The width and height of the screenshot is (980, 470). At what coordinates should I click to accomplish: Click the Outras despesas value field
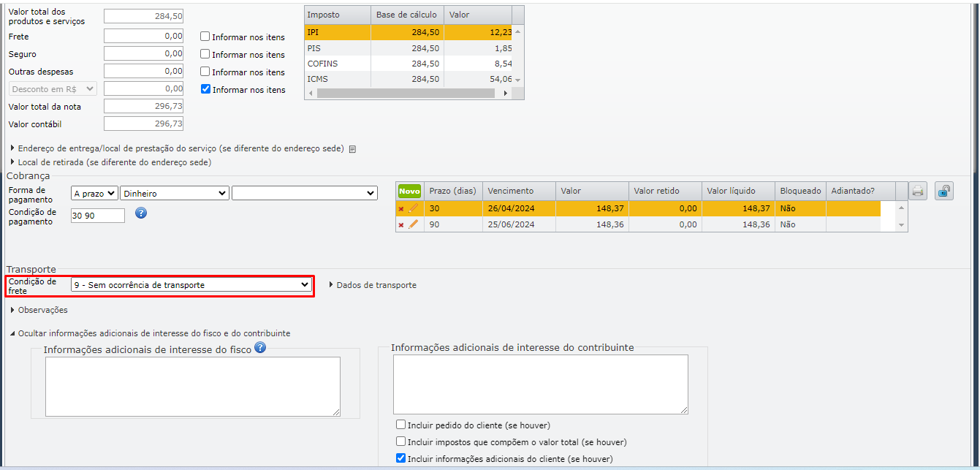143,71
